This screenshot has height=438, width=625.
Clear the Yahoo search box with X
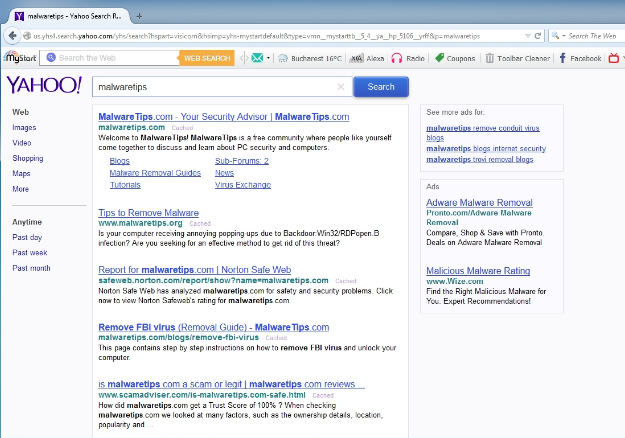coord(341,87)
